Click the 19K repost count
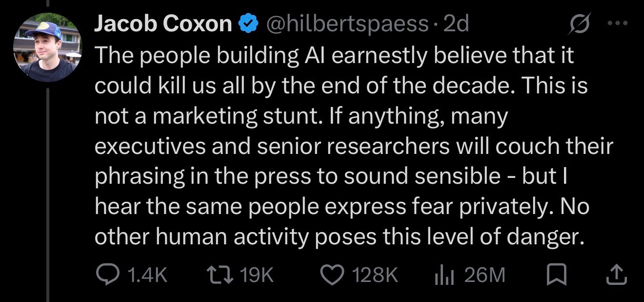644x302 pixels. 257,276
